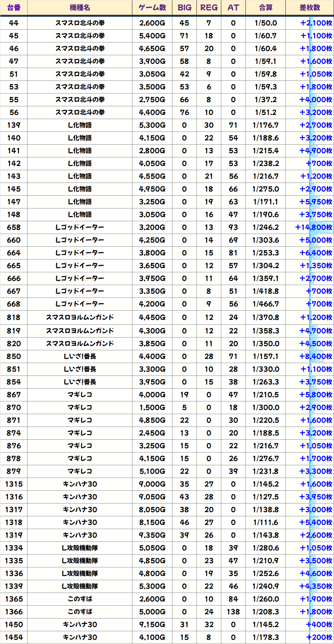Click the 1/37.2 combined ratio cell
334x644 pixels.
(x=265, y=100)
